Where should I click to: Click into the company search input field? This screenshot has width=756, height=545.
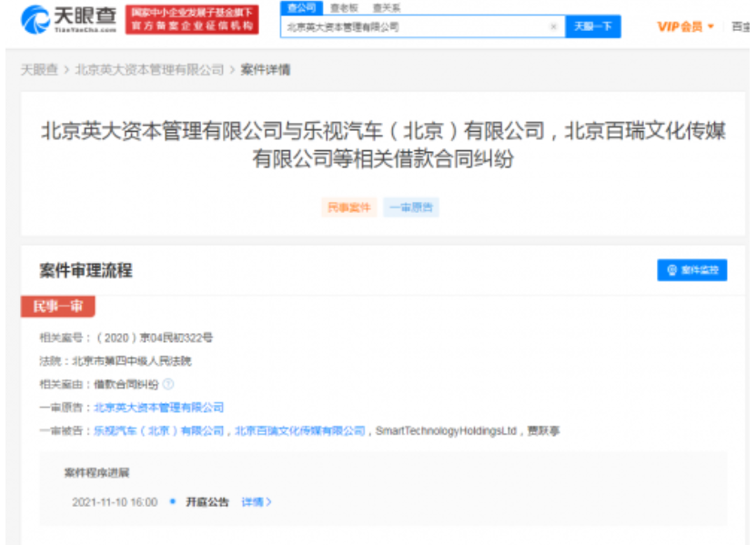(414, 27)
